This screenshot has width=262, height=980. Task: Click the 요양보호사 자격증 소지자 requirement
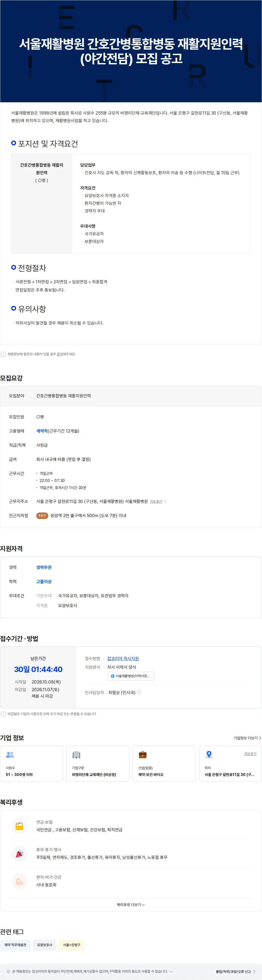pyautogui.click(x=107, y=196)
